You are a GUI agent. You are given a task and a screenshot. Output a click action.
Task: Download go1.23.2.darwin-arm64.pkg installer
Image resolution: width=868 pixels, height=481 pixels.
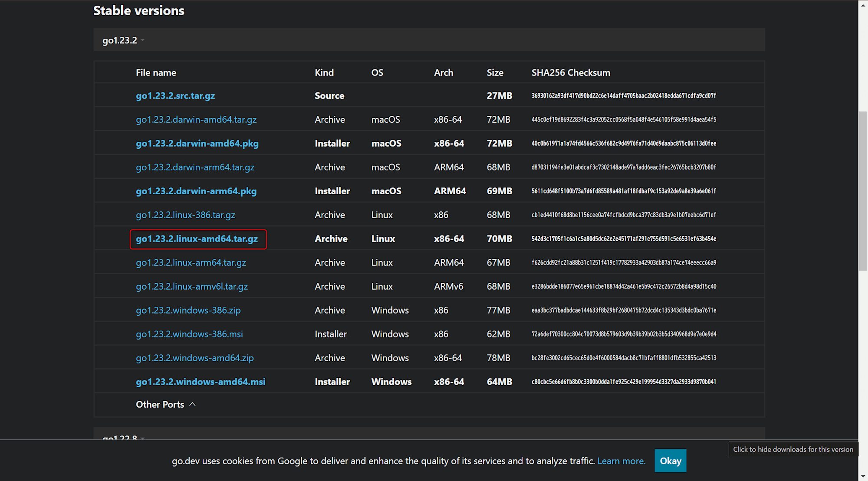pyautogui.click(x=196, y=191)
